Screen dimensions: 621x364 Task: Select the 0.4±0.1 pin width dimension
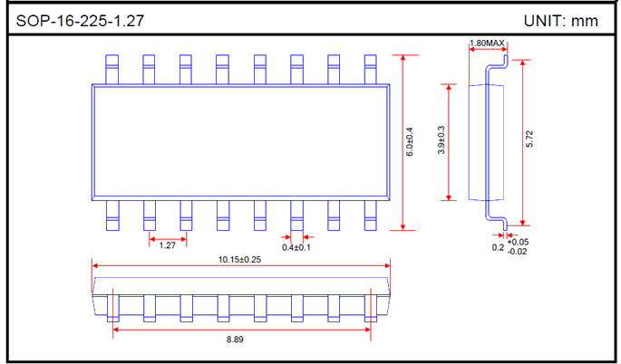click(x=296, y=247)
